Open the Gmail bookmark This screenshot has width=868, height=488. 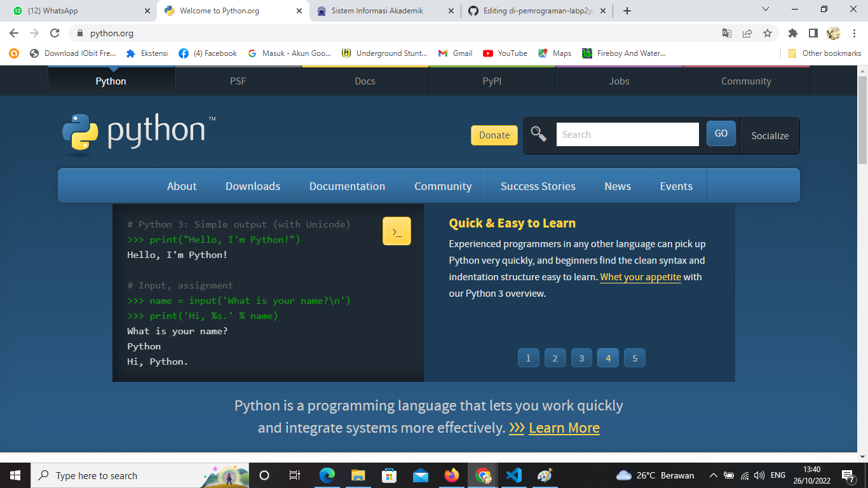click(455, 53)
